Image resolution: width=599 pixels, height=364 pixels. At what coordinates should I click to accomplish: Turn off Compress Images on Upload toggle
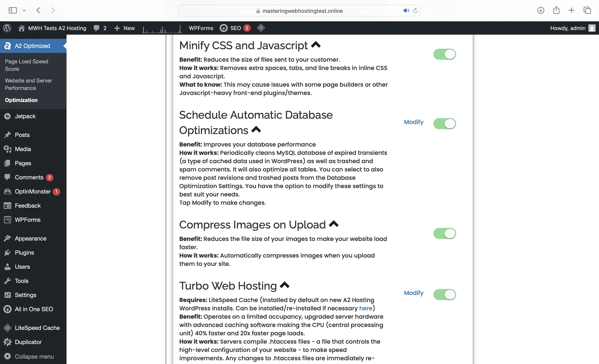[444, 233]
